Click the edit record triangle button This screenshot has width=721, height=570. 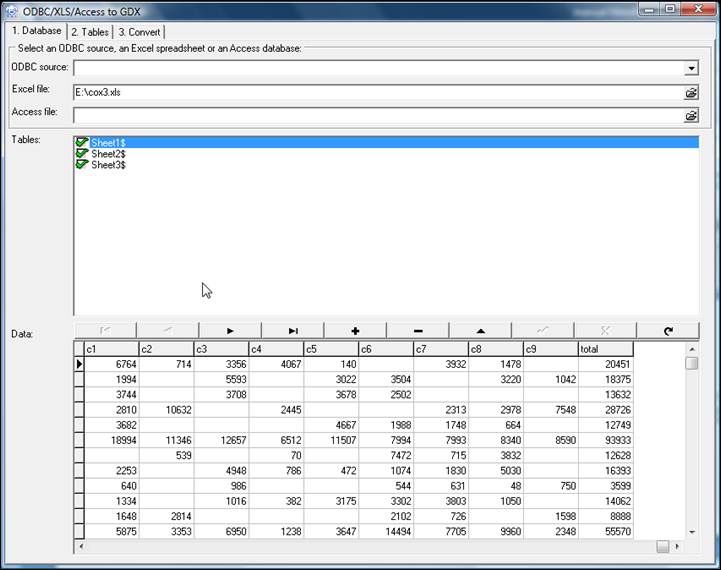click(480, 330)
